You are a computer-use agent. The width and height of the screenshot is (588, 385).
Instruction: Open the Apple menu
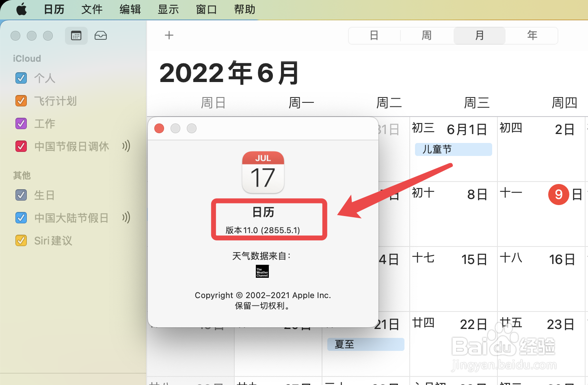point(21,9)
